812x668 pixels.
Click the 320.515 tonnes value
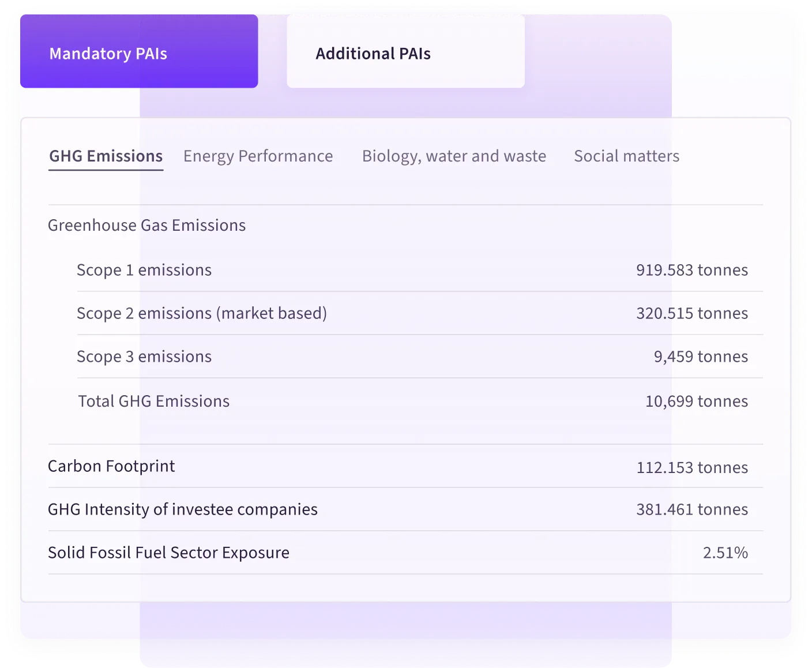tap(692, 313)
